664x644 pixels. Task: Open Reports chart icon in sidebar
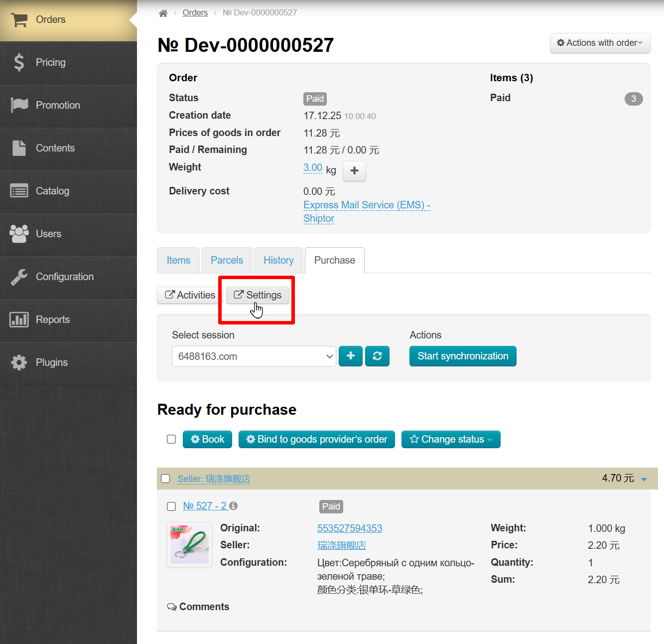[19, 320]
